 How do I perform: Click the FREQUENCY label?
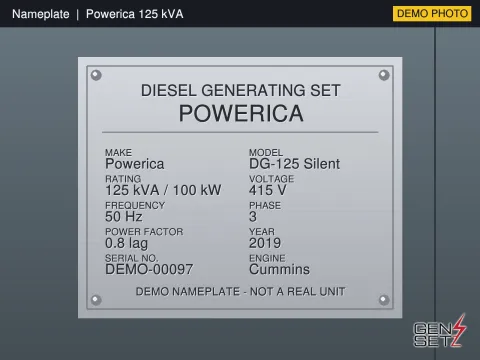(135, 205)
